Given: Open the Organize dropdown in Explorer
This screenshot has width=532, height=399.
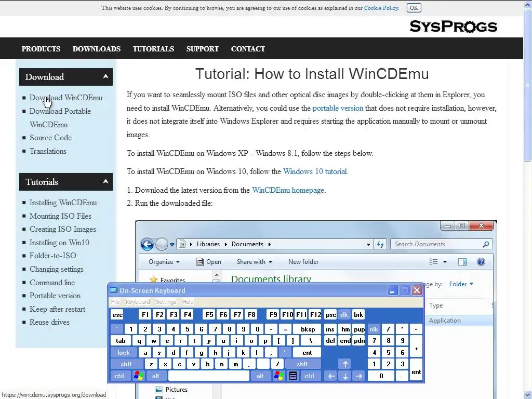Looking at the screenshot, I should [164, 262].
